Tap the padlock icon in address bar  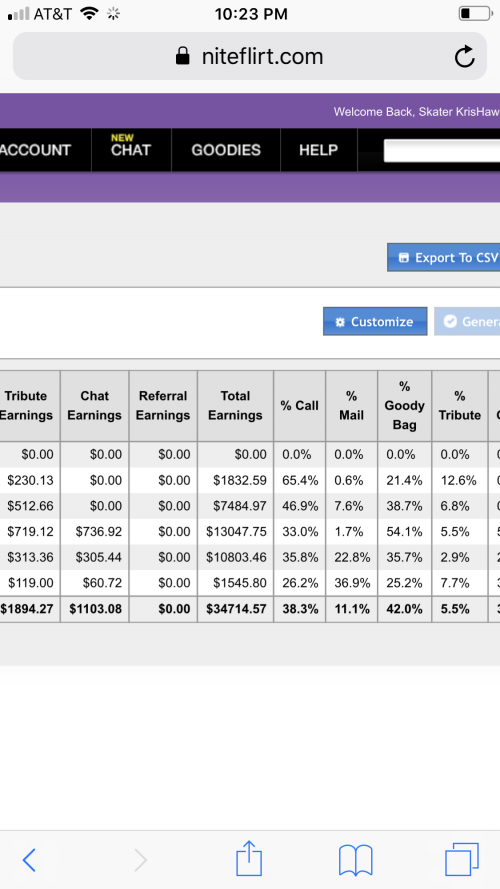(183, 56)
